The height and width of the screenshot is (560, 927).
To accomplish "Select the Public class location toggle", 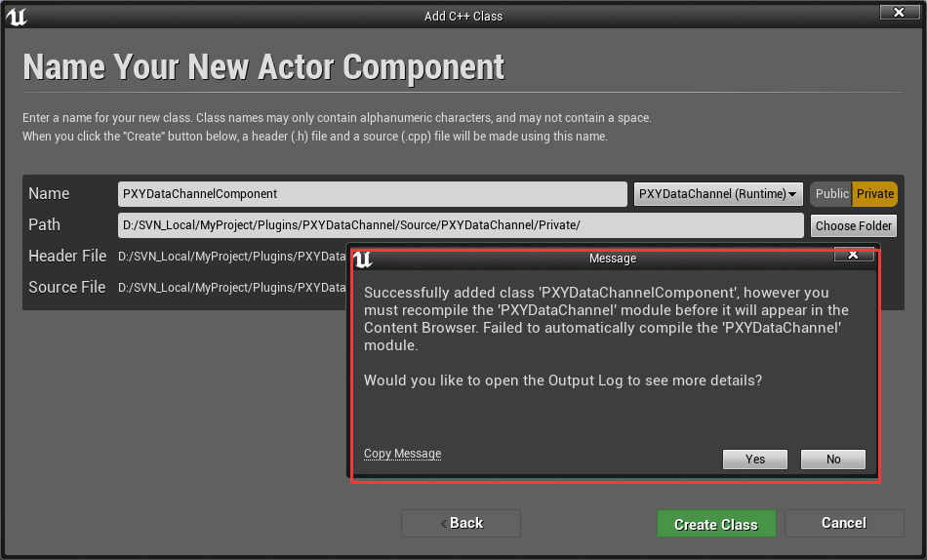I will point(831,194).
